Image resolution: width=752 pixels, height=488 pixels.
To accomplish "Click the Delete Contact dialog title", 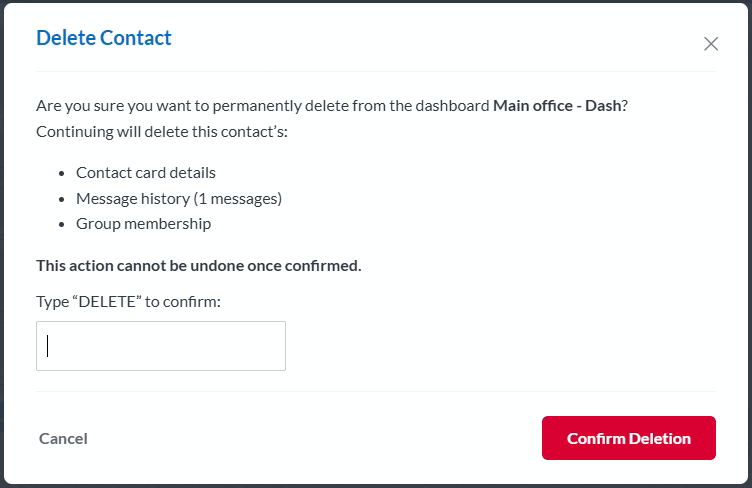I will [x=104, y=38].
